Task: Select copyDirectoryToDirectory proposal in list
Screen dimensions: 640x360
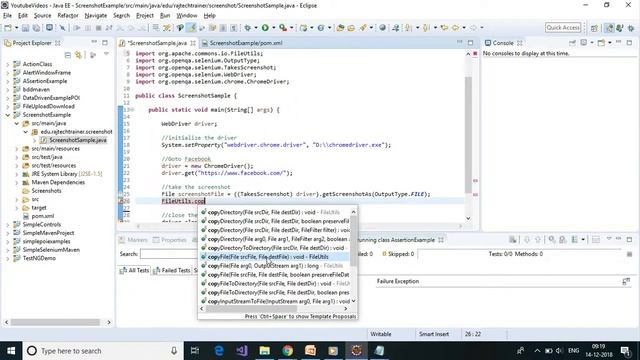Action: [x=274, y=248]
